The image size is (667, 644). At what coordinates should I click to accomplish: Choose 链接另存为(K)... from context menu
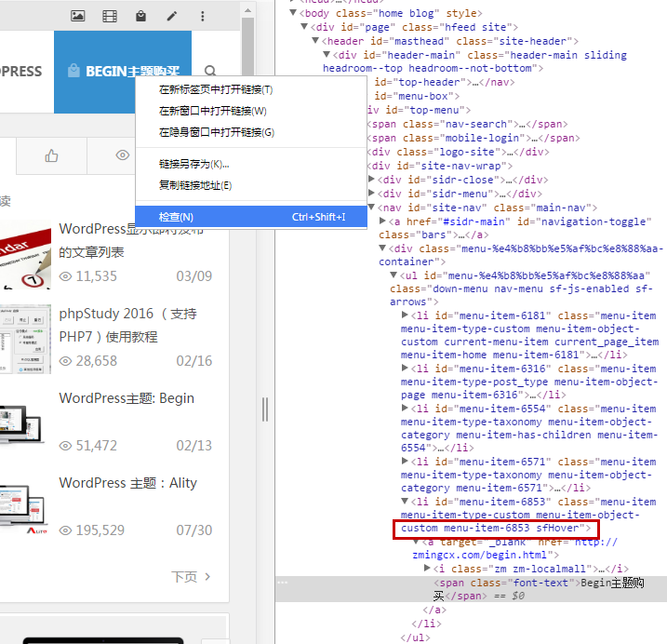pyautogui.click(x=251, y=164)
